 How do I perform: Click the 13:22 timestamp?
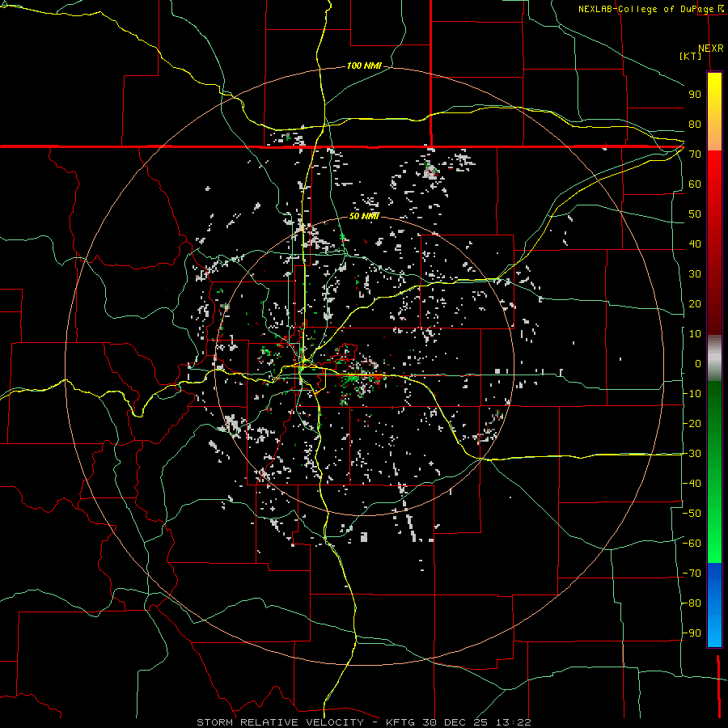513,722
